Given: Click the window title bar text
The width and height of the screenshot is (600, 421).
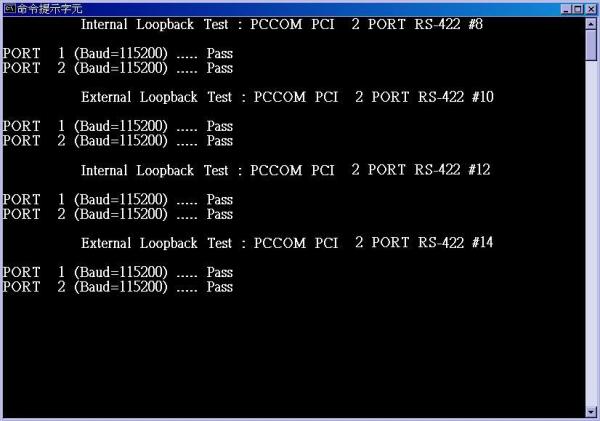Looking at the screenshot, I should click(49, 9).
